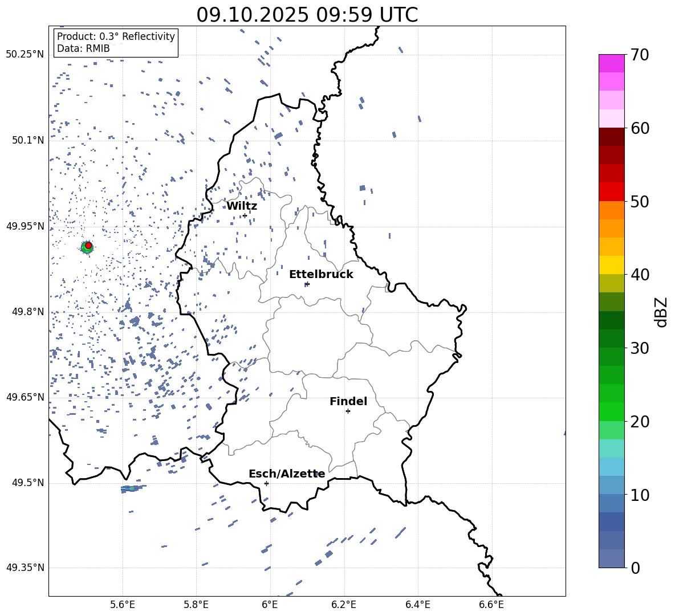Select the Wiltz city label
The height and width of the screenshot is (616, 675).
click(x=242, y=206)
